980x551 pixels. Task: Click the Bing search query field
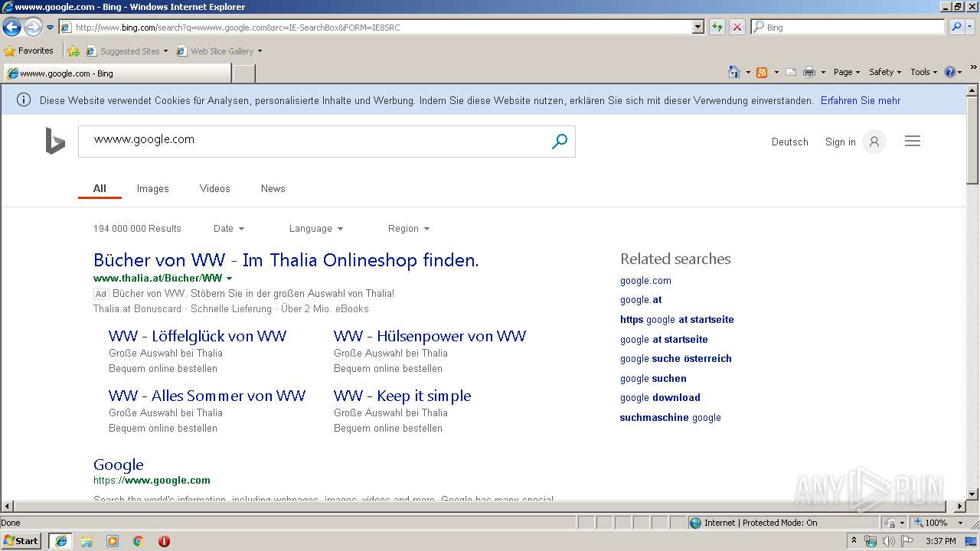[314, 140]
